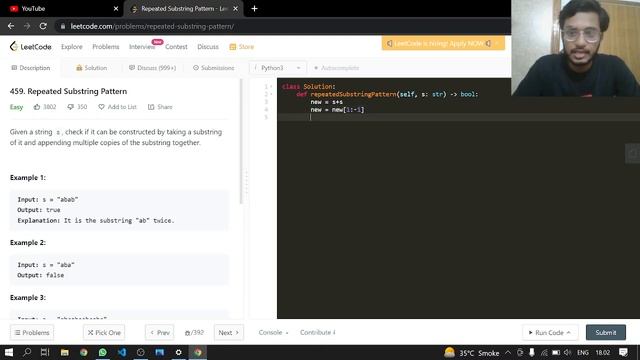Open the notification center
Viewport: 640px width, 360px height.
[623, 353]
